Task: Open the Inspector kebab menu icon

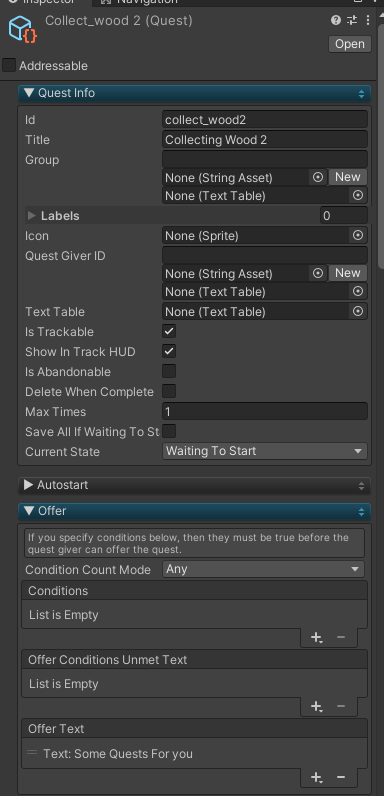Action: pos(368,20)
